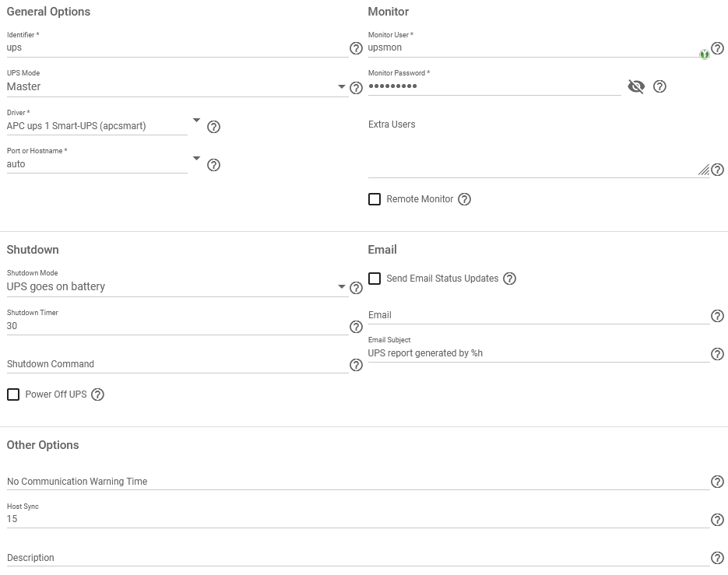Open help tooltip for Driver field

(213, 127)
